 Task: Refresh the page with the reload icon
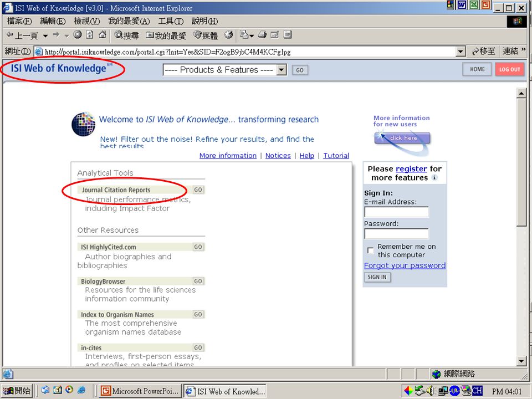pos(90,34)
